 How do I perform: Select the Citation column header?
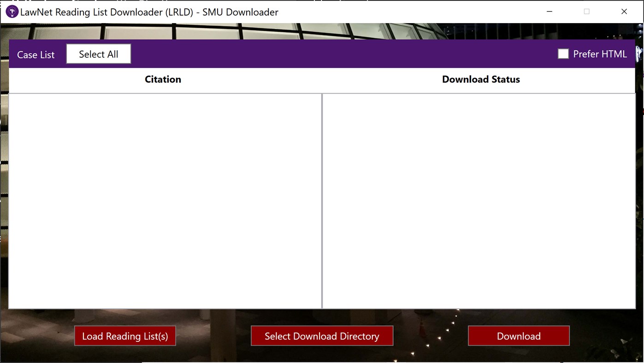[x=163, y=79]
